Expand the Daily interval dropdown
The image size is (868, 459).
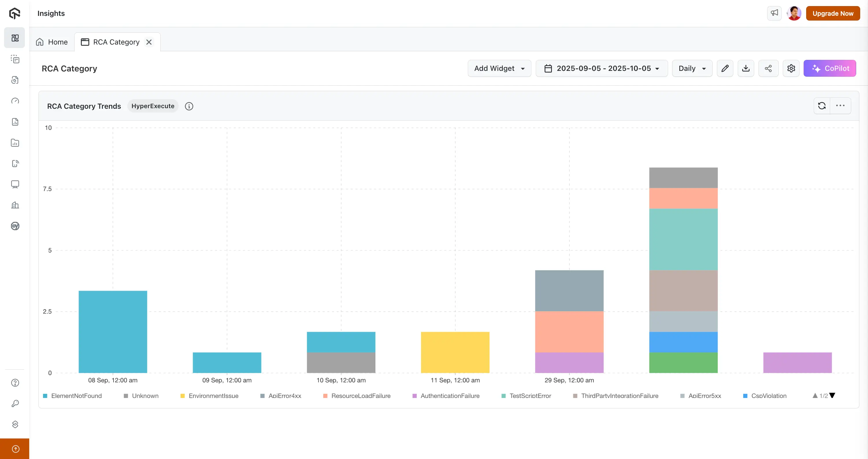click(x=692, y=69)
